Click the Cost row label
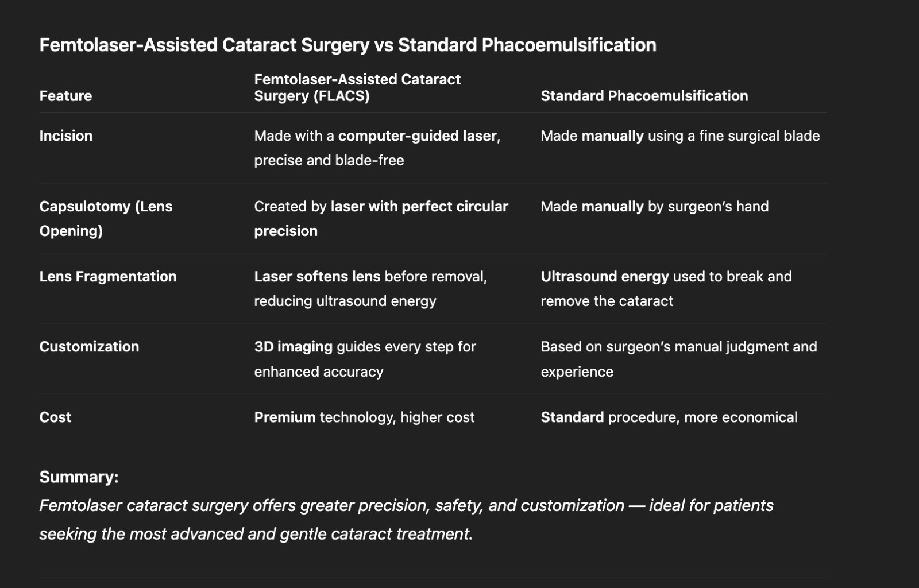Viewport: 919px width, 588px height. pos(55,417)
